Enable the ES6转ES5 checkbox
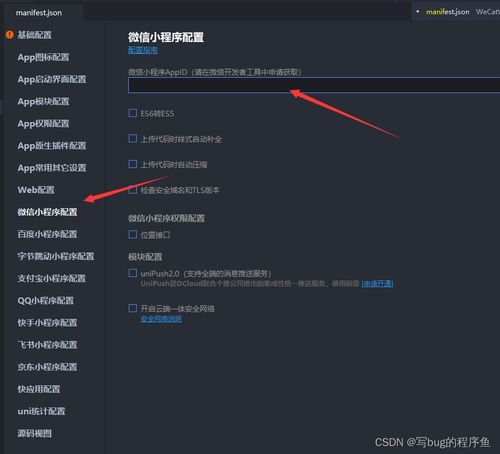The height and width of the screenshot is (454, 500). (133, 113)
